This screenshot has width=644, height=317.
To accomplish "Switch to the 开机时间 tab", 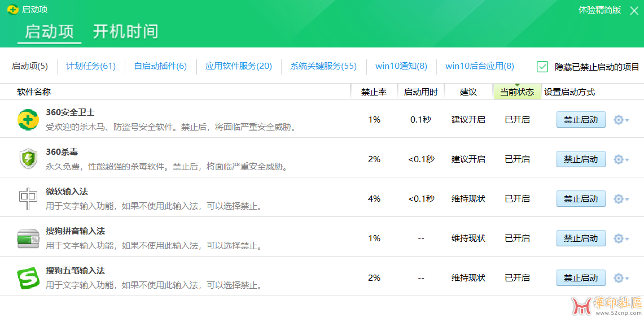I will pos(125,32).
